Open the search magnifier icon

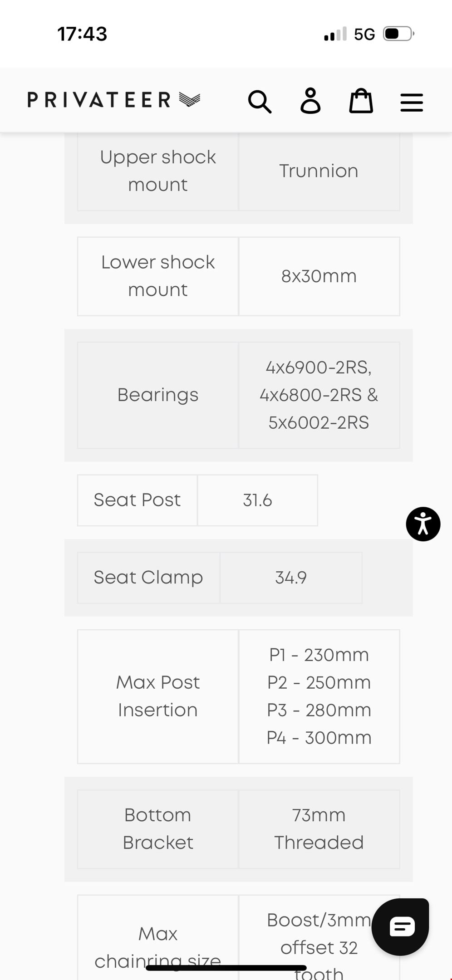tap(260, 101)
